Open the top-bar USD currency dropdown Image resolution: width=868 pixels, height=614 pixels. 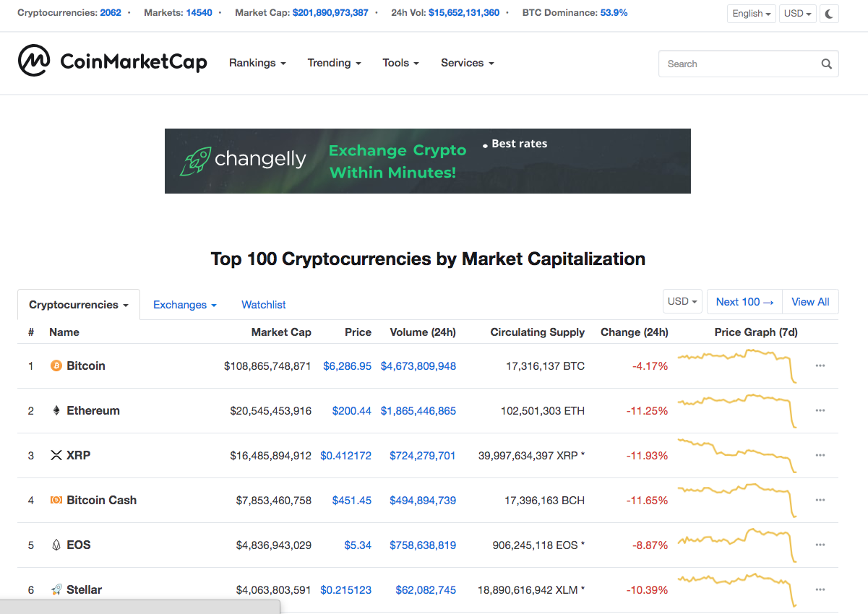click(797, 14)
